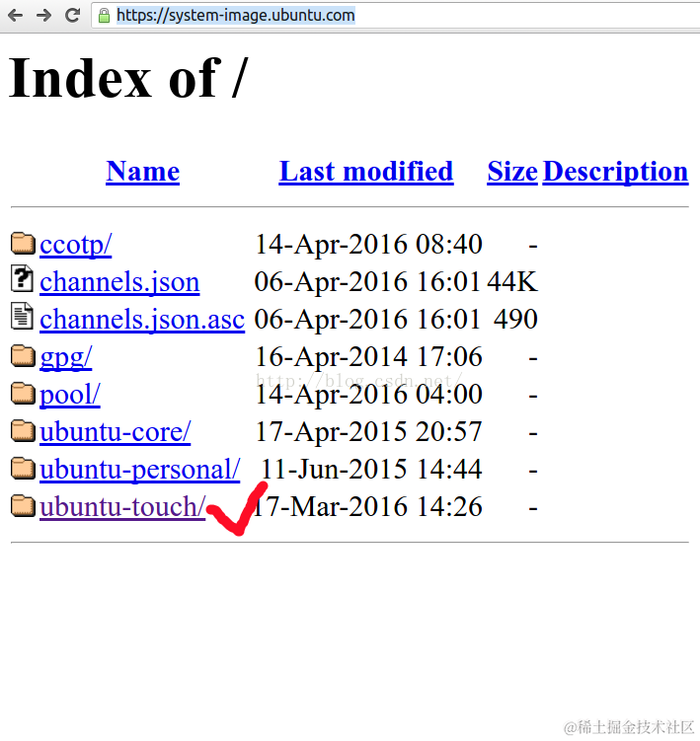Click the 44K size value
This screenshot has width=700, height=741.
[512, 282]
